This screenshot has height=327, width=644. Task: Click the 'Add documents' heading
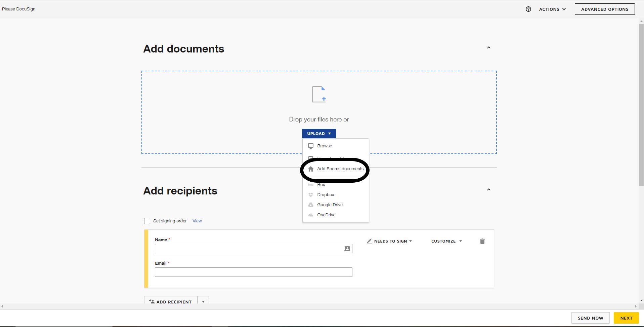pos(184,49)
